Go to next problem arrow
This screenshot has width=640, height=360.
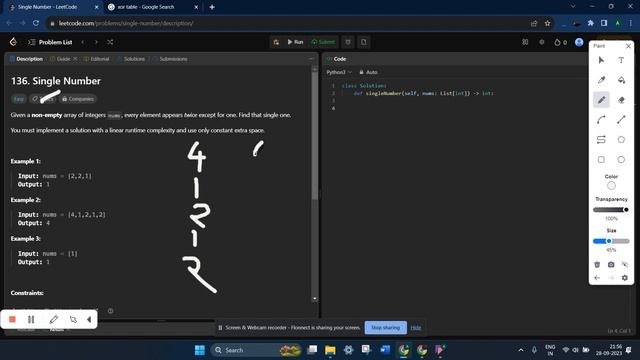[96, 42]
